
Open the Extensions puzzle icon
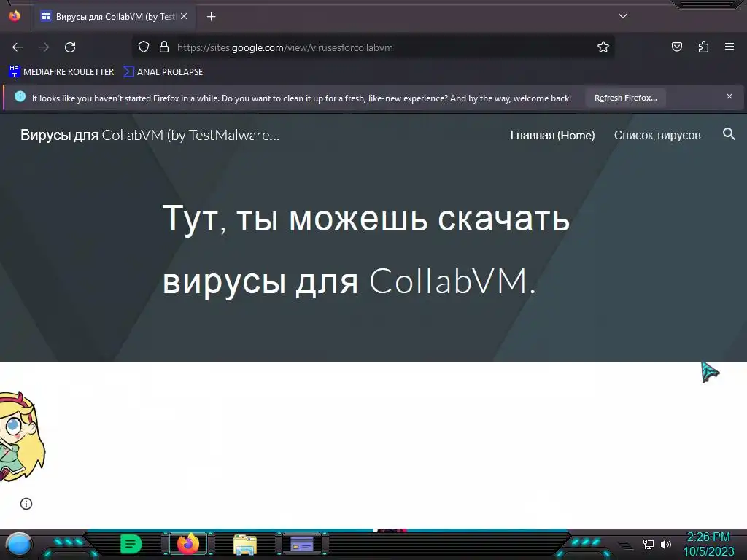pos(703,47)
